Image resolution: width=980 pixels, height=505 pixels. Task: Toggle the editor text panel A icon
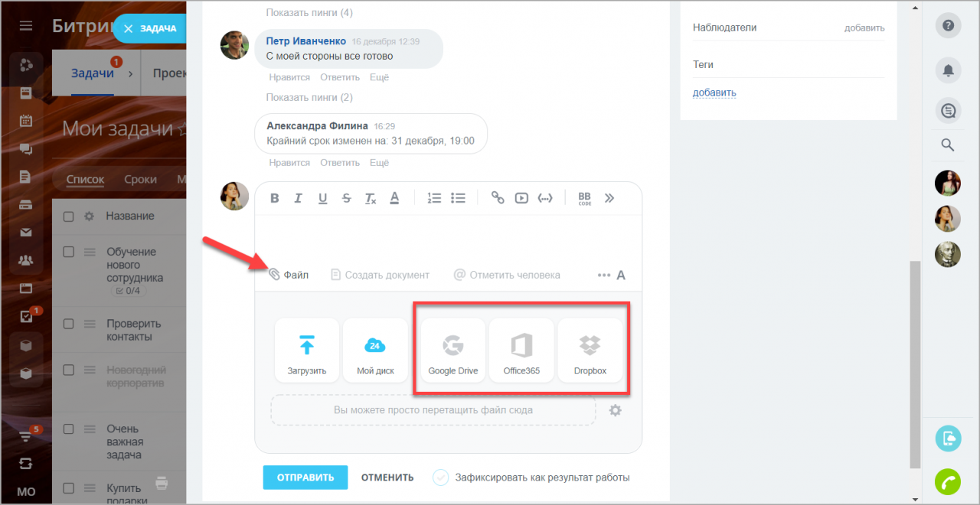point(621,275)
